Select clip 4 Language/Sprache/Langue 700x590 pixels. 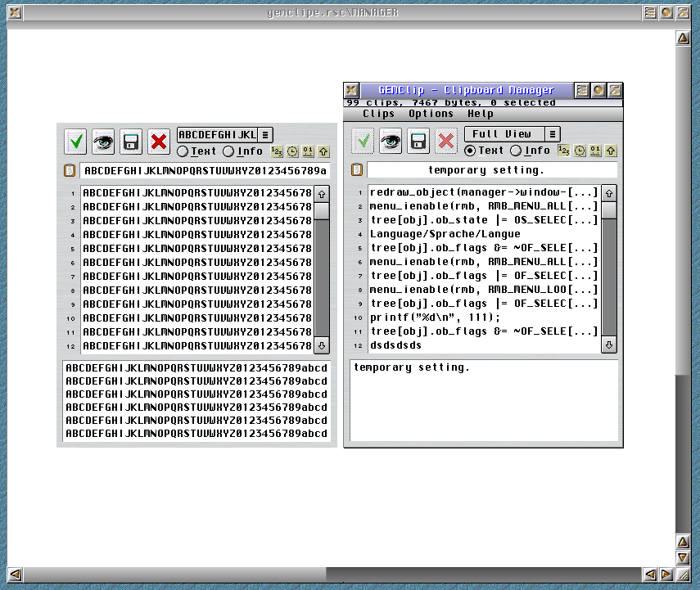click(x=484, y=234)
